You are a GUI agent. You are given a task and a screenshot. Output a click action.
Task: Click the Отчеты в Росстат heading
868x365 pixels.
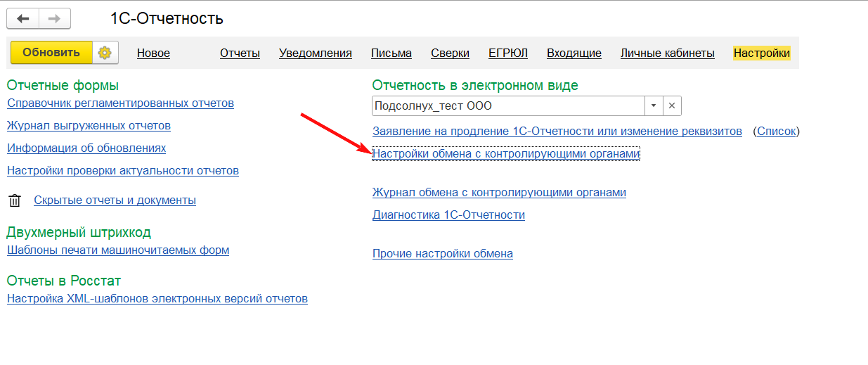pos(64,281)
